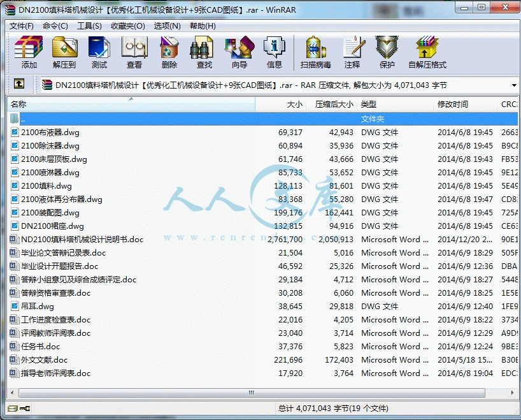Click DWG icon of 2100布液器.dwg
521x420 pixels.
pos(15,132)
